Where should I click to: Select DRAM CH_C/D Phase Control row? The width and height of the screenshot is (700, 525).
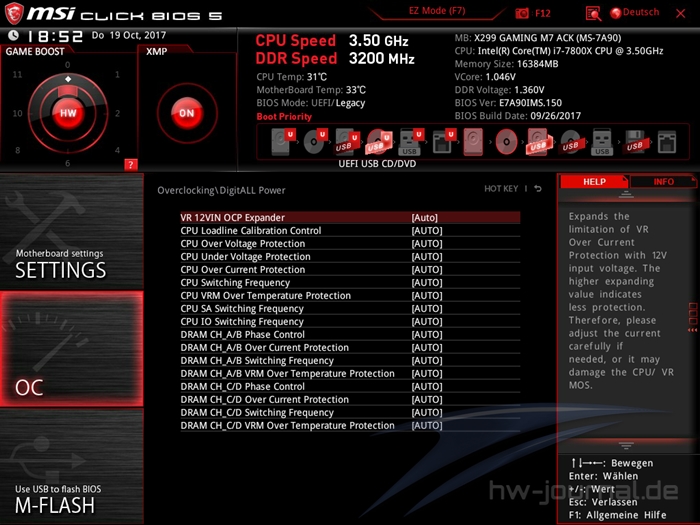coord(350,386)
